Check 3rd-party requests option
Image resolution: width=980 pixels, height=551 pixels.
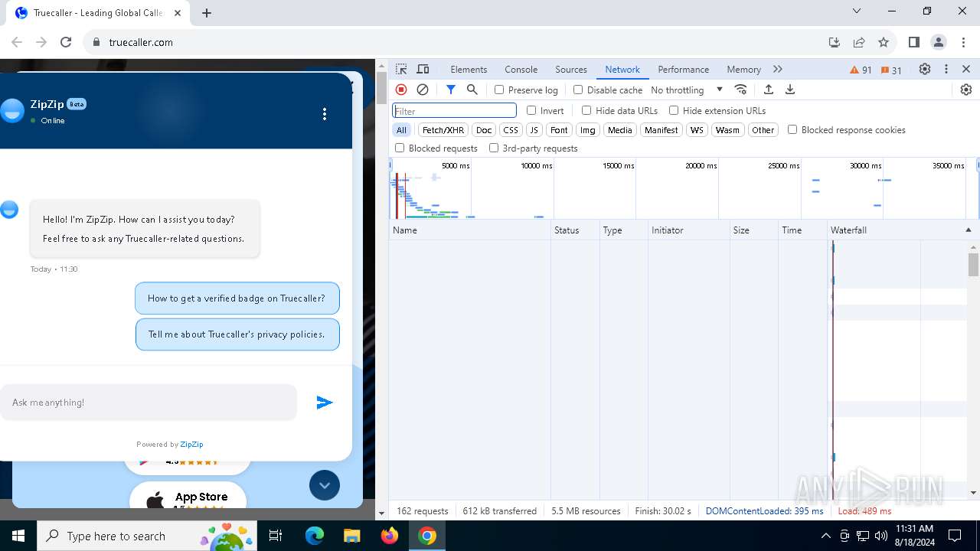click(x=494, y=148)
